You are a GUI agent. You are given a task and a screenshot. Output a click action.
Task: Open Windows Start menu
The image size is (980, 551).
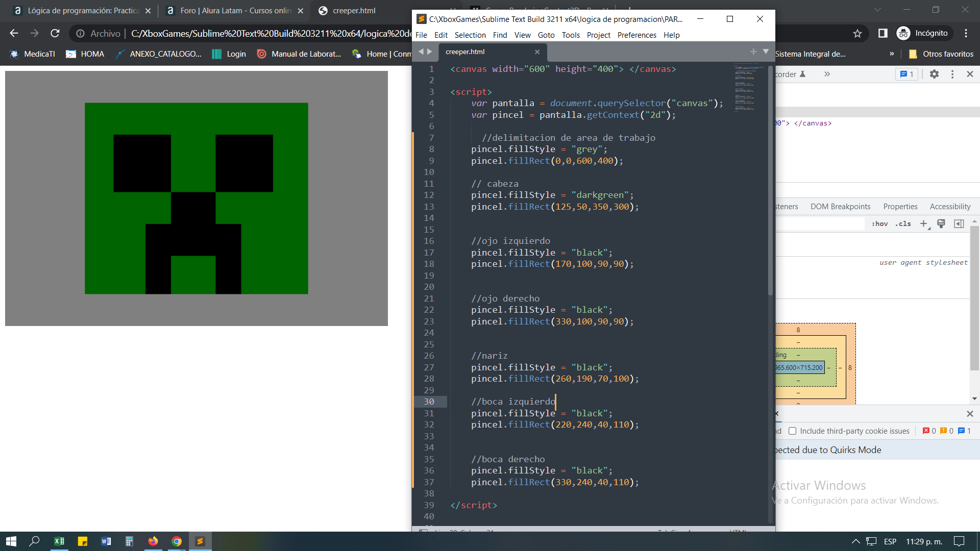(x=11, y=541)
